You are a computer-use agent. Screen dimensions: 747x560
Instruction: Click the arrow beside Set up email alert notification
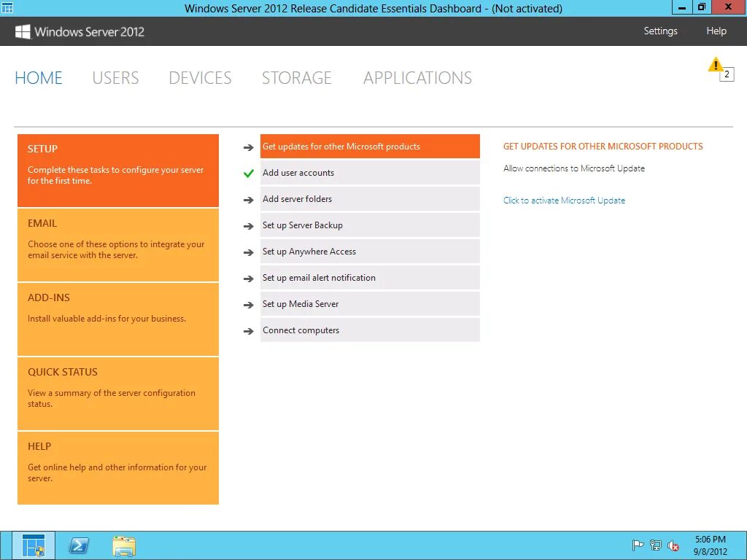(248, 278)
